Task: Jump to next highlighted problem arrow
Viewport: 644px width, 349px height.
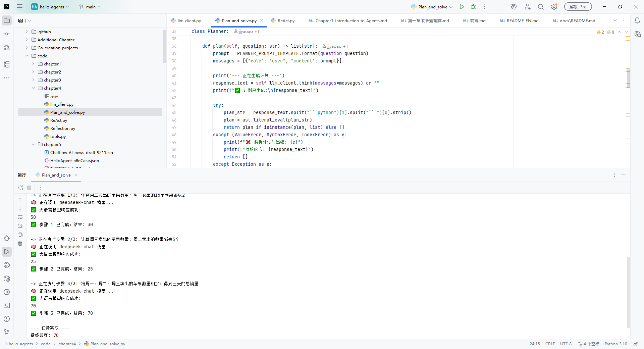Action: pyautogui.click(x=626, y=32)
